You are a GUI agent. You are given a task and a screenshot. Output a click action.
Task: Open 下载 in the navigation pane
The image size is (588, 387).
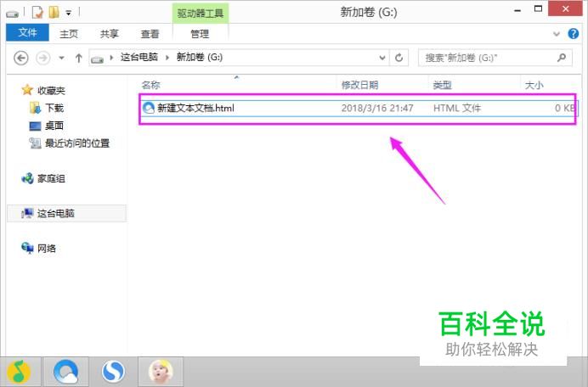[54, 109]
